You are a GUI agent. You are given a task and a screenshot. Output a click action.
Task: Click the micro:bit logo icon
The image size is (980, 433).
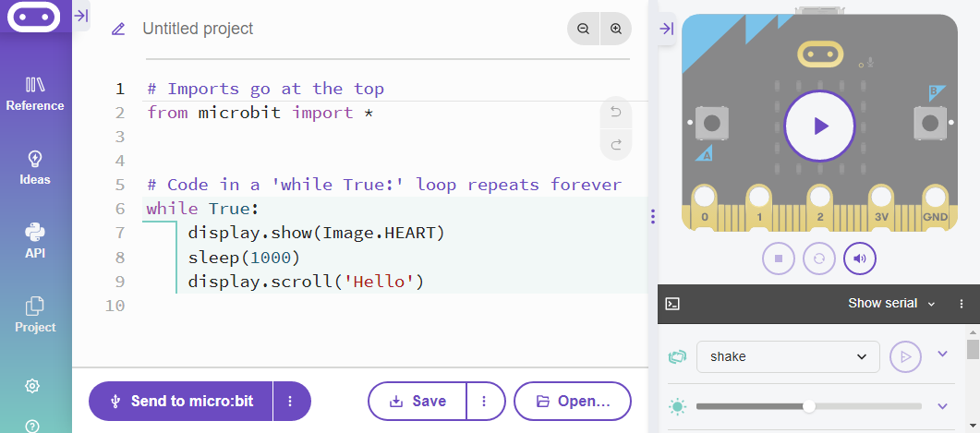pyautogui.click(x=34, y=16)
